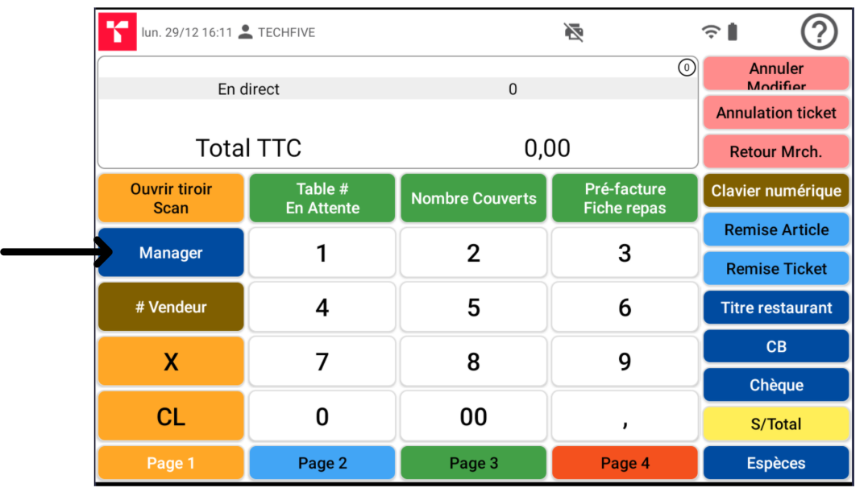Switch to Page 2 tab
The height and width of the screenshot is (492, 868).
coord(322,463)
